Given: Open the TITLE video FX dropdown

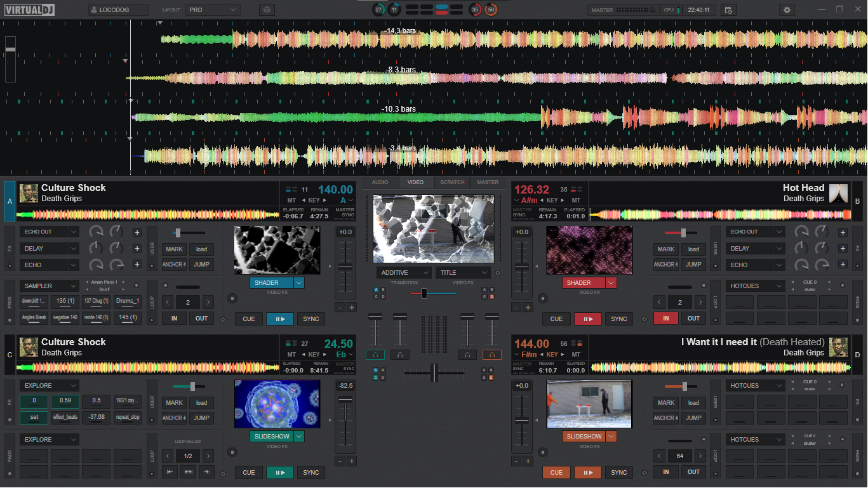Looking at the screenshot, I should click(463, 273).
